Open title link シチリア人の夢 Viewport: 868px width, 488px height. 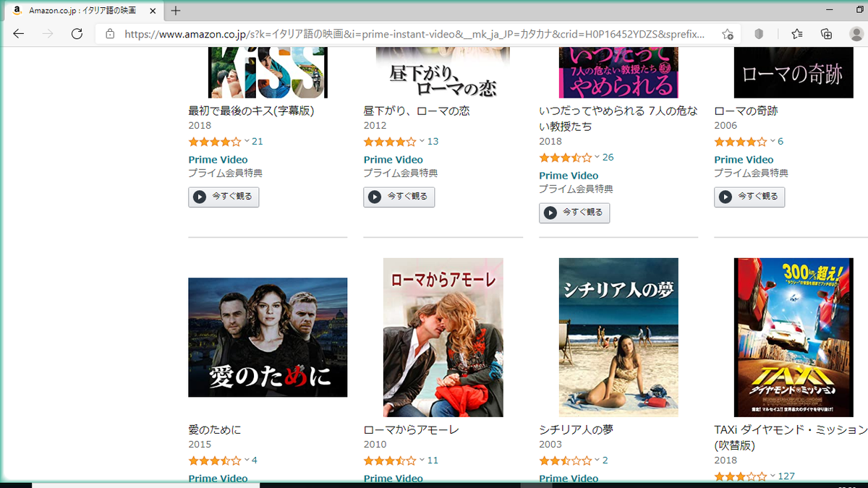click(576, 429)
